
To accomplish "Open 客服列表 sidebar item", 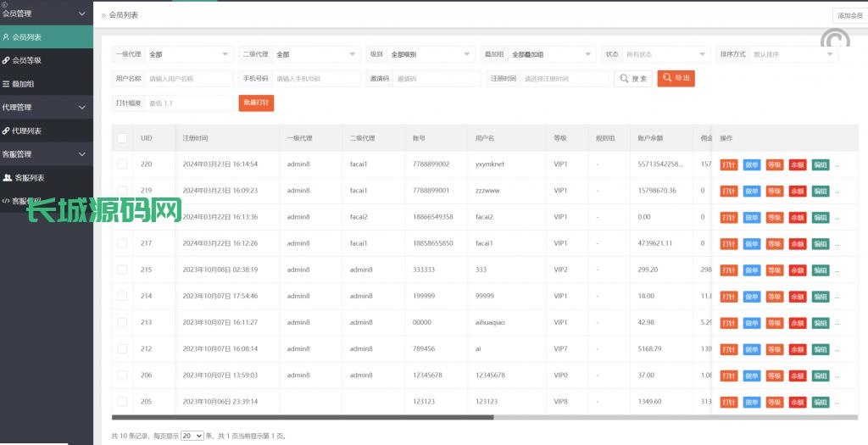I will click(29, 178).
